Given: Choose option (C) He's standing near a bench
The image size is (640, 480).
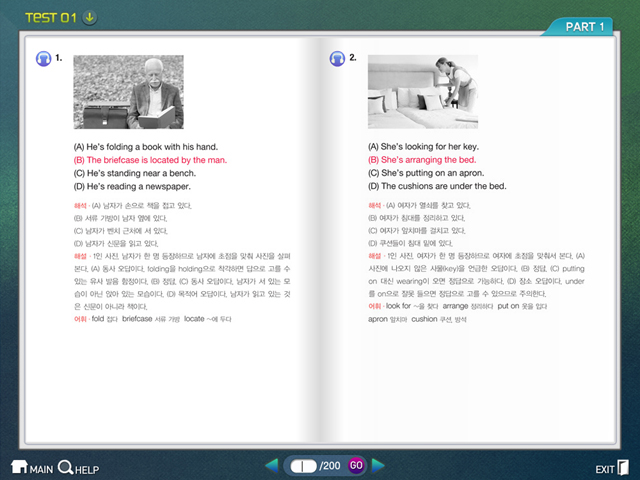Looking at the screenshot, I should [138, 173].
